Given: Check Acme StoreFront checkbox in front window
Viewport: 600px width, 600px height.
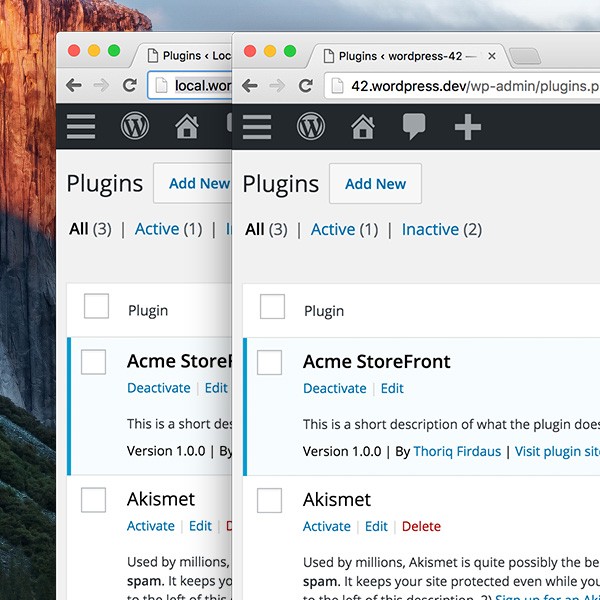Looking at the screenshot, I should point(269,362).
